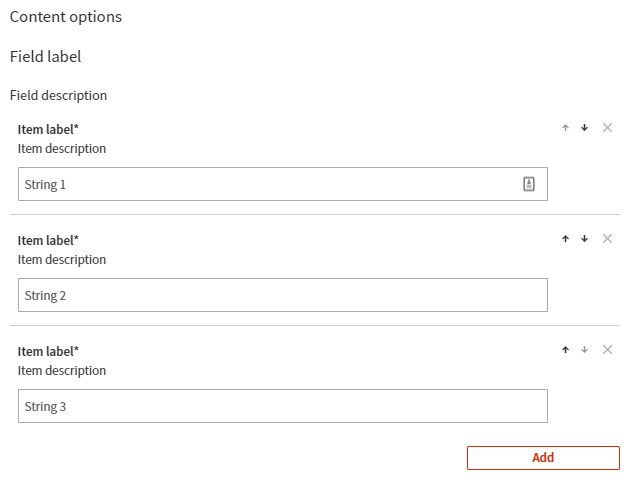Screen dimensions: 630x480
Task: Remove the String 3 item
Action: point(607,350)
